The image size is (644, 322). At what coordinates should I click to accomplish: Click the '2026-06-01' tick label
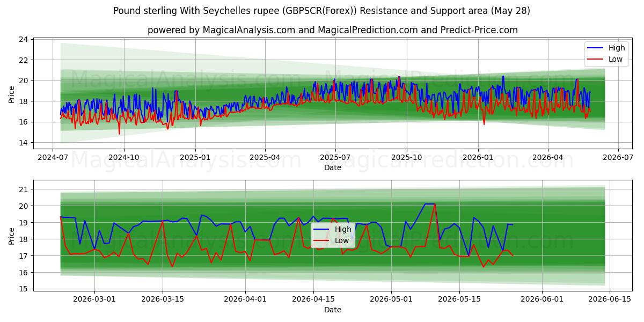(541, 299)
